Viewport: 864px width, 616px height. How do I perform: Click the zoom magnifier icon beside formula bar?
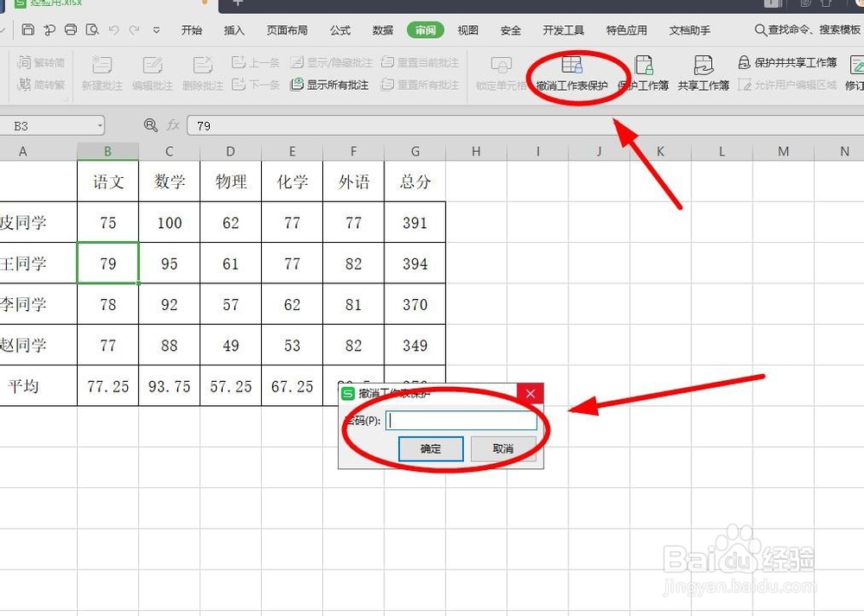coord(150,125)
